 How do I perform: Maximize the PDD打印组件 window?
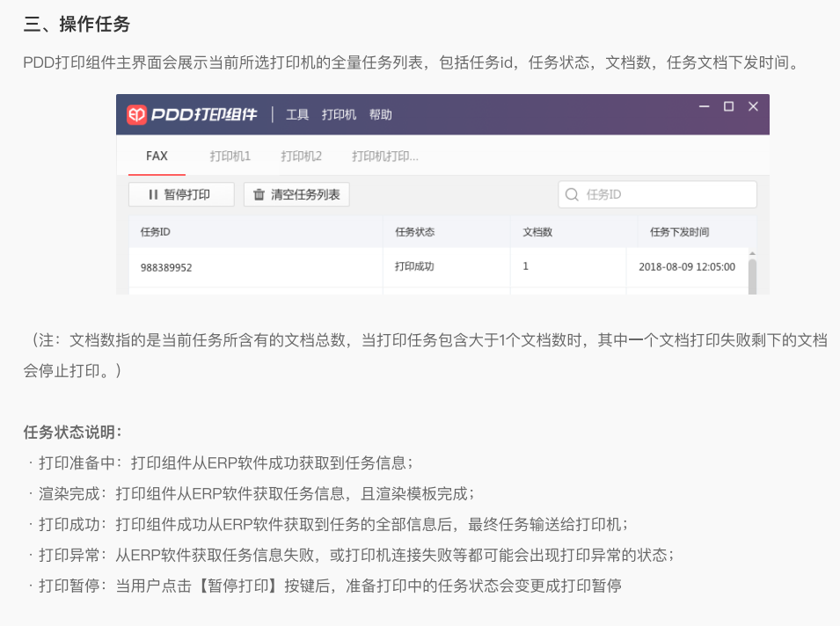click(728, 106)
